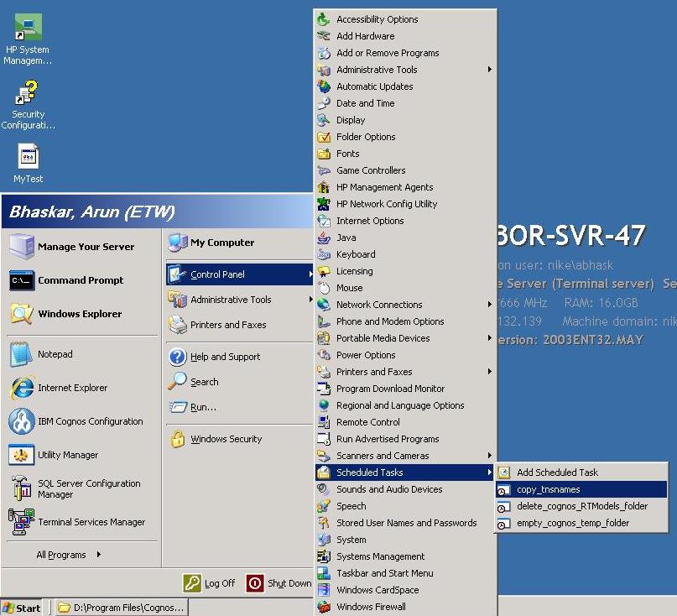
Task: Expand Portable Media Devices submenu arrow
Action: coord(490,338)
